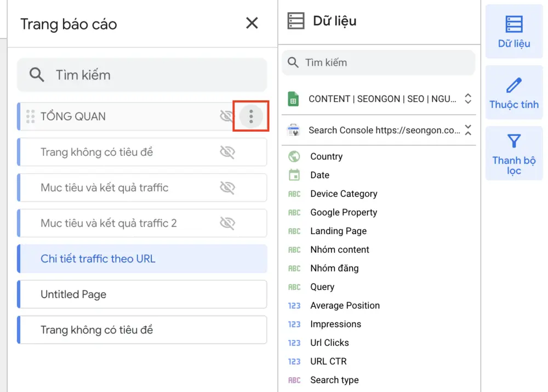The width and height of the screenshot is (548, 392).
Task: Click 123 type icon for Url Clicks
Action: point(294,343)
